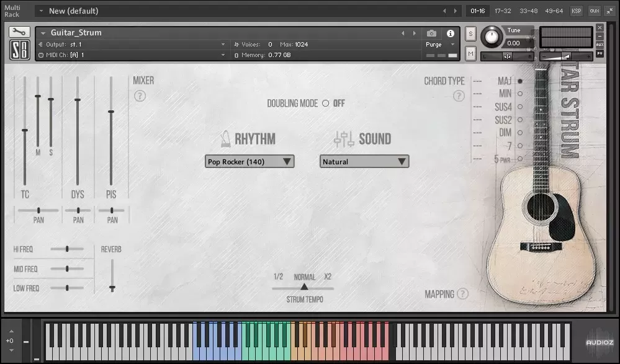This screenshot has width=620, height=364.
Task: Show instrument info with the i icon
Action: 451,33
